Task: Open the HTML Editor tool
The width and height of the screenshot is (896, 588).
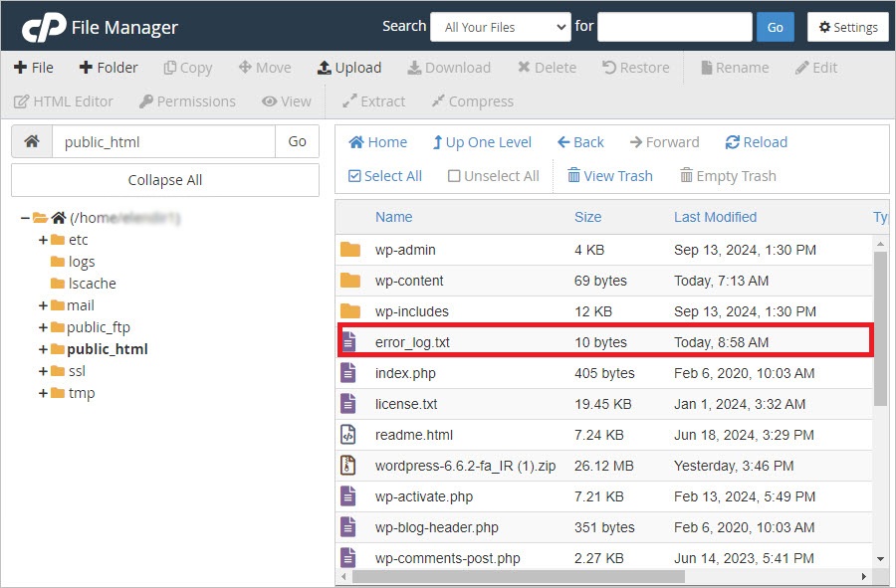Action: tap(64, 101)
